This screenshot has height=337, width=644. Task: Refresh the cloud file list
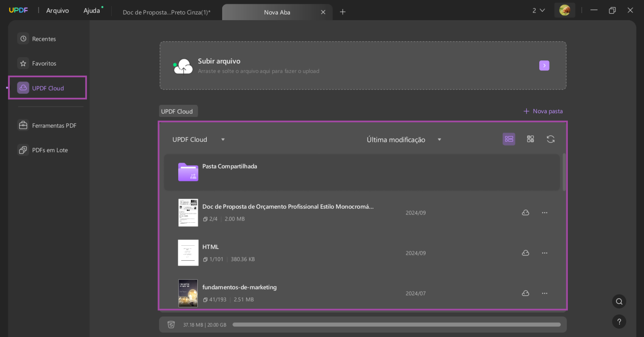(x=551, y=139)
